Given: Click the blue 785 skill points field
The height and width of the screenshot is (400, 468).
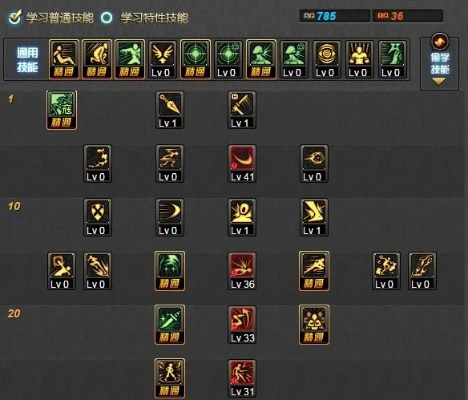Looking at the screenshot, I should pos(335,16).
